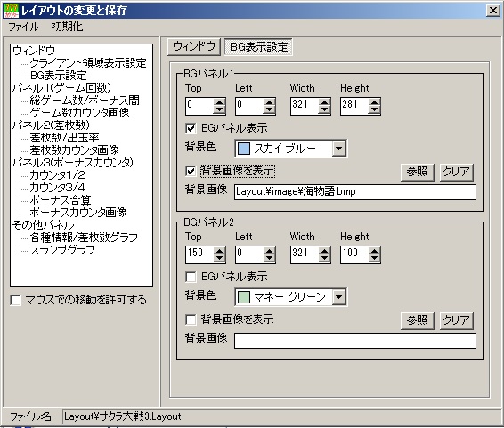Image resolution: width=504 pixels, height=428 pixels.
Task: Select スランプグラフ in the tree
Action: coord(62,250)
